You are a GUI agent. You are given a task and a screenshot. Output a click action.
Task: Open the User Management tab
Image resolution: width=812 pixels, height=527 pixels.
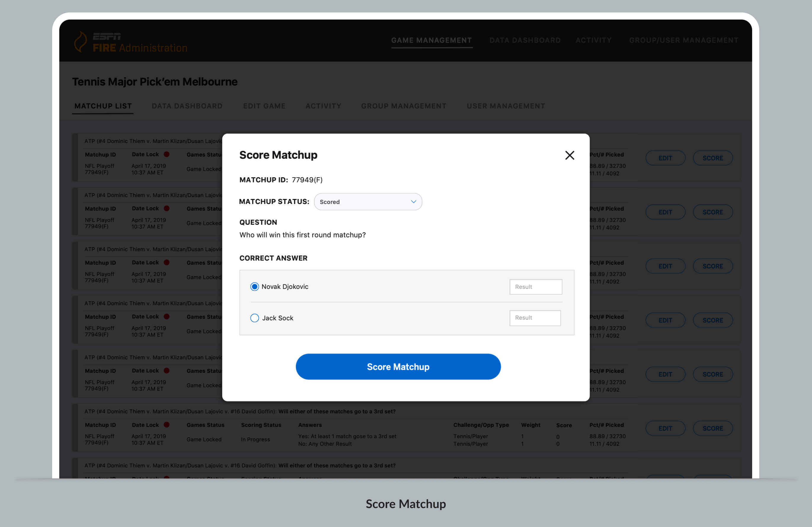(506, 106)
